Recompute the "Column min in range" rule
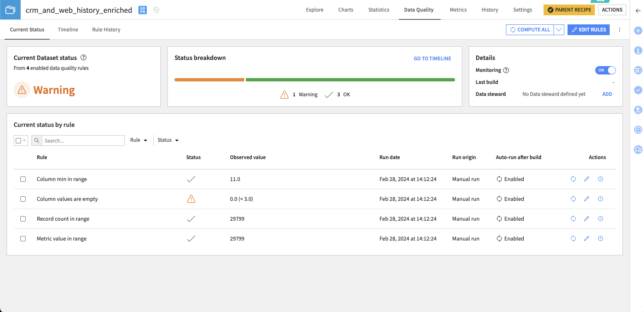644x312 pixels. coord(573,179)
